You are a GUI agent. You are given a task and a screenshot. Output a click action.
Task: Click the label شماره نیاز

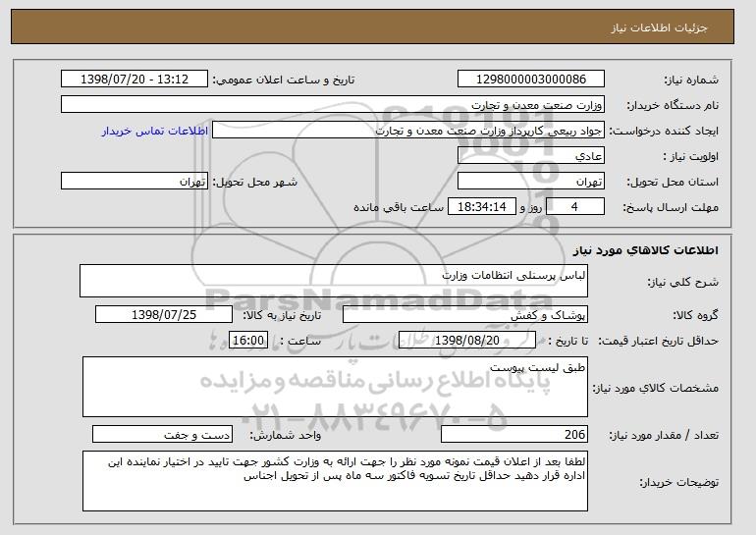click(x=691, y=80)
